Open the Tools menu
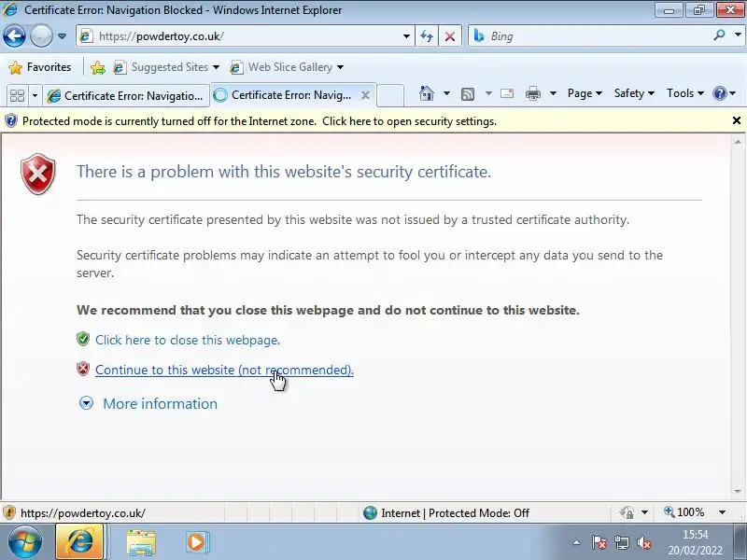Image resolution: width=747 pixels, height=560 pixels. coord(685,93)
